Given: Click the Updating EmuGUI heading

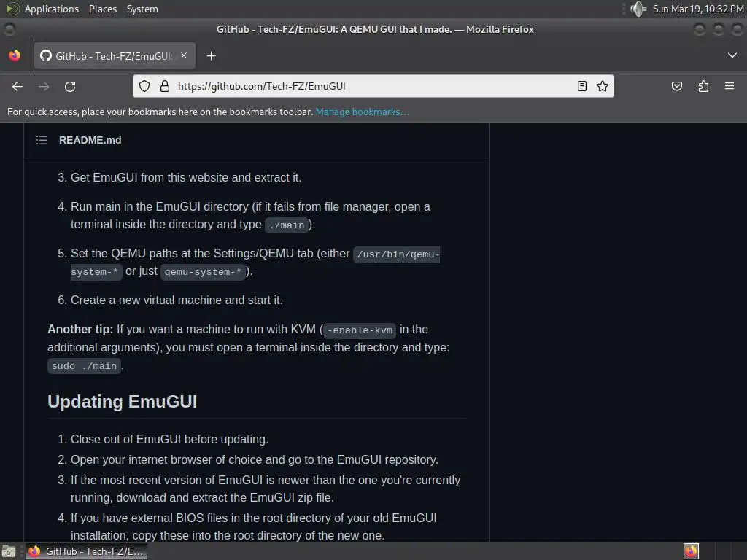Looking at the screenshot, I should [x=123, y=402].
